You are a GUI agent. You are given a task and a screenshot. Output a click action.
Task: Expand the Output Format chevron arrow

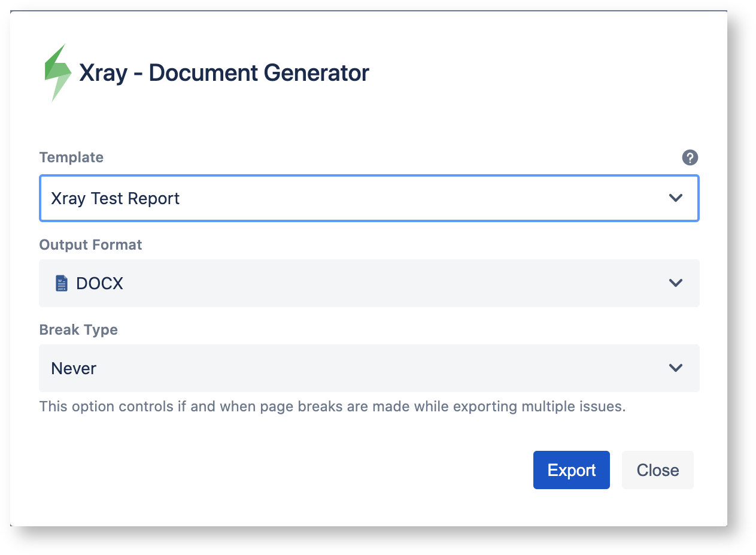click(x=676, y=283)
